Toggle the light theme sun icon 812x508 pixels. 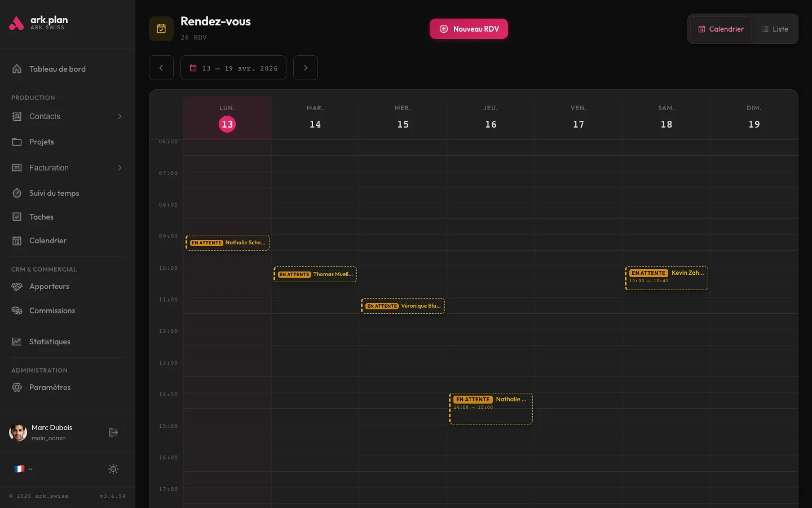[113, 469]
